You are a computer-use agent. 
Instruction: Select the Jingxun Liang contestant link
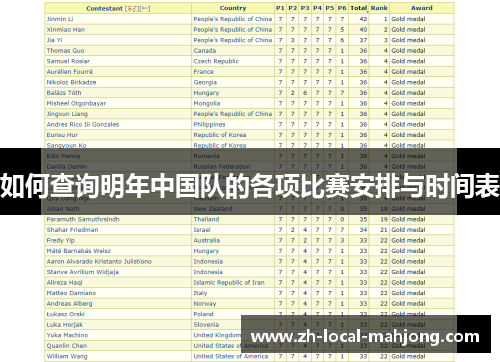pyautogui.click(x=67, y=114)
